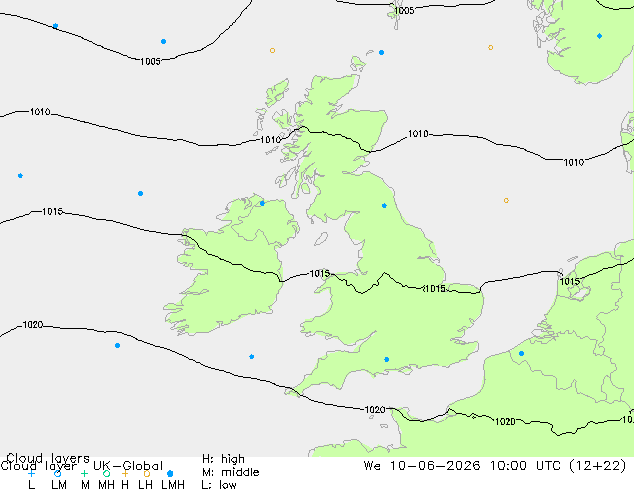Click the 'M: middle' legend text
Viewport: 634px width, 490px height.
[x=230, y=472]
